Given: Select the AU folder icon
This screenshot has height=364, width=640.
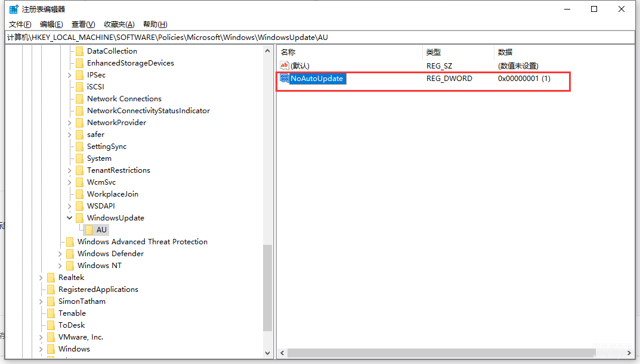Looking at the screenshot, I should coord(89,230).
